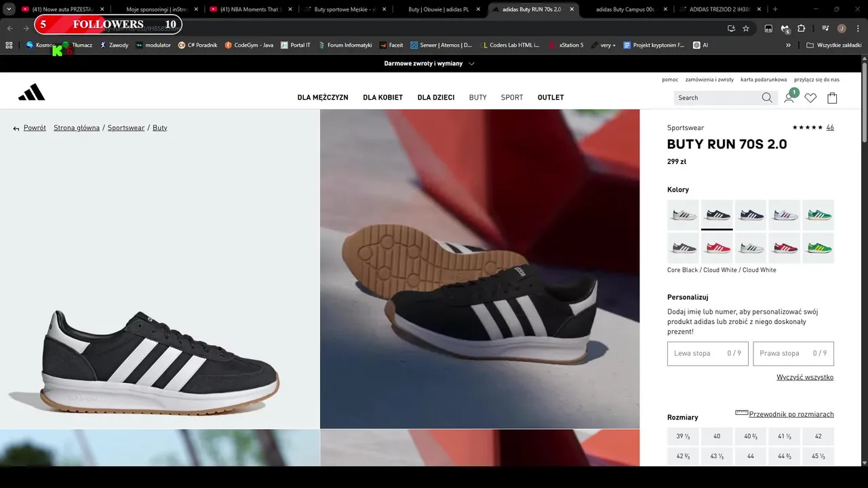Open the browser extensions puzzle icon
This screenshot has width=868, height=488.
[x=801, y=28]
